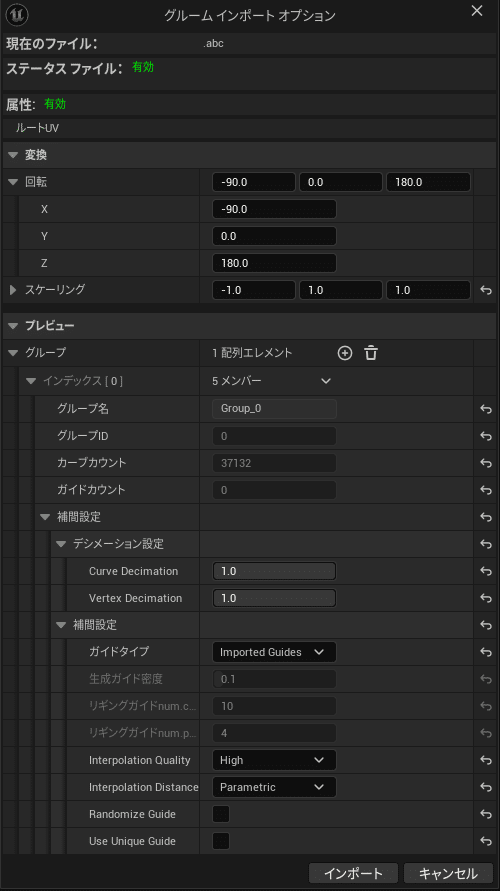The height and width of the screenshot is (891, 500).
Task: Adjust the Vertex Decimation slider field
Action: coord(274,598)
